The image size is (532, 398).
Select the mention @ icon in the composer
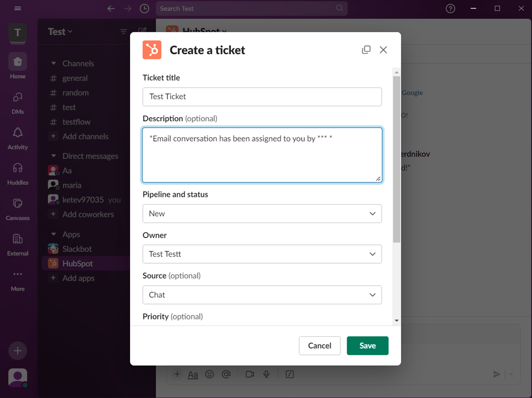[x=226, y=374]
